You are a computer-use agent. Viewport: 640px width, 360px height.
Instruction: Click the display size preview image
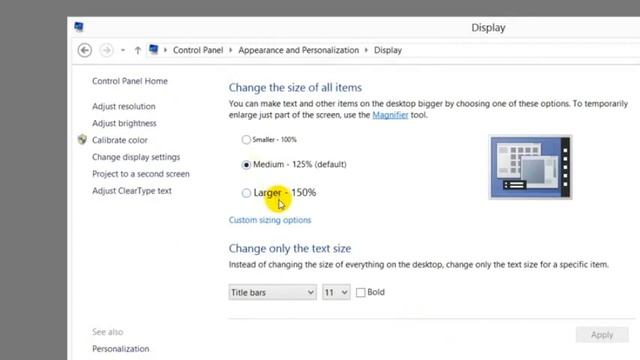coord(530,167)
